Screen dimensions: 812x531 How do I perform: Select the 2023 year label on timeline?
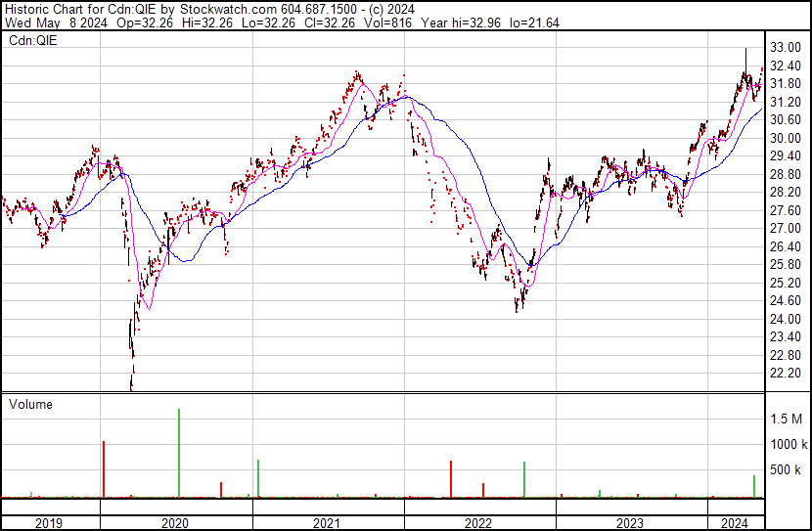(631, 523)
